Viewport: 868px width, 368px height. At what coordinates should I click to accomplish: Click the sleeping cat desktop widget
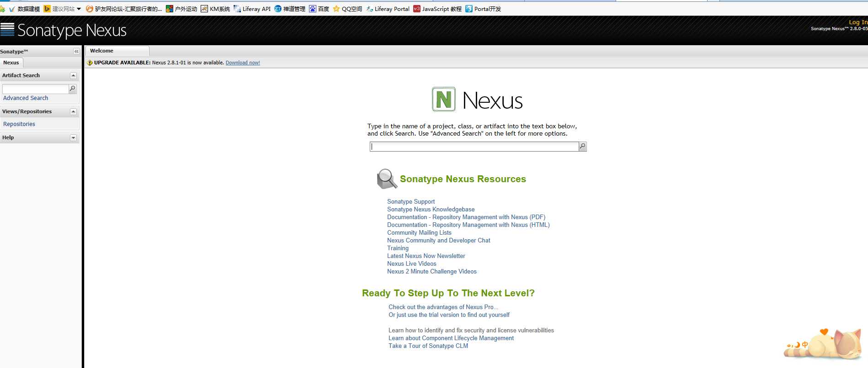click(x=823, y=346)
